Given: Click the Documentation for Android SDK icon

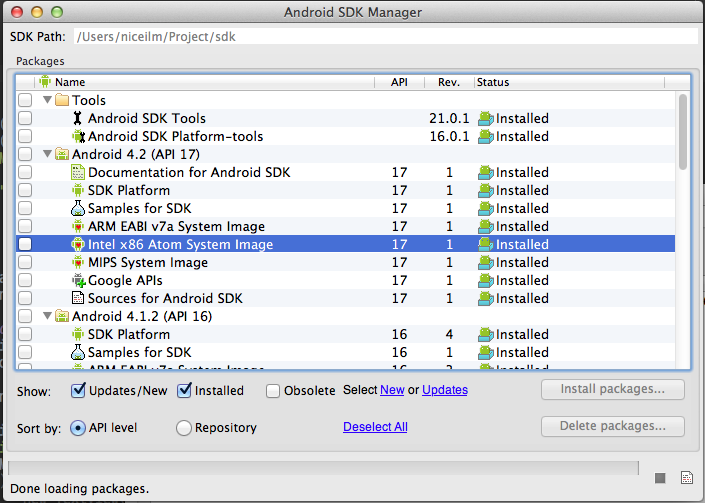Looking at the screenshot, I should click(x=78, y=172).
